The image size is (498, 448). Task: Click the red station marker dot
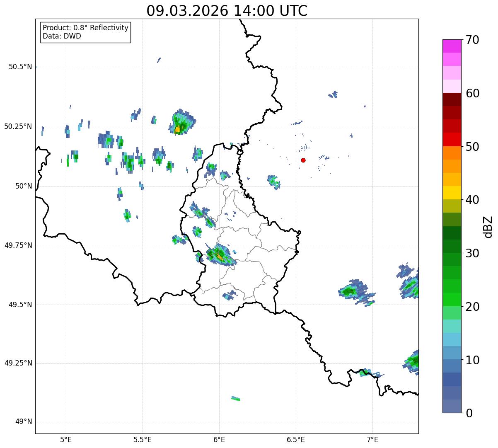click(303, 160)
